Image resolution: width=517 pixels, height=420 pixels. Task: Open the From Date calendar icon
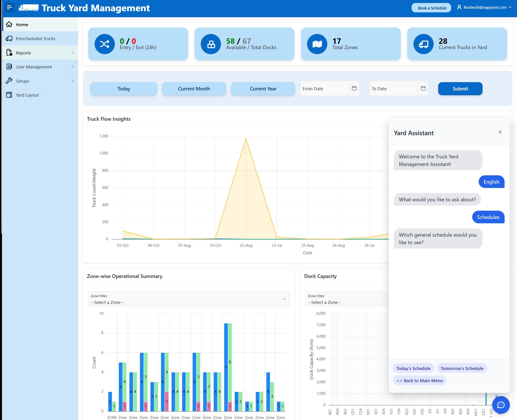[x=354, y=88]
